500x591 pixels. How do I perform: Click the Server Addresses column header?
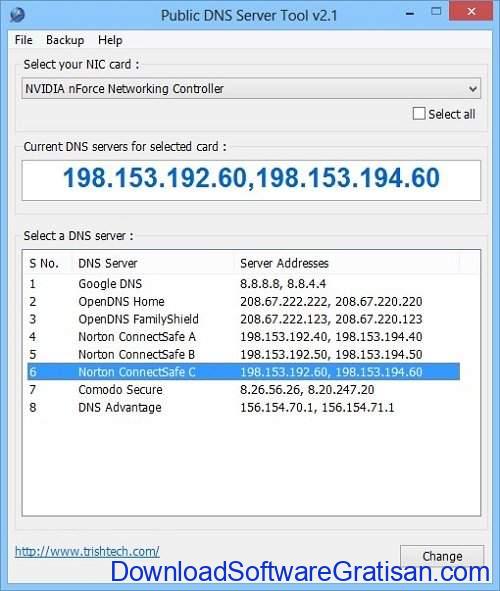[x=347, y=263]
